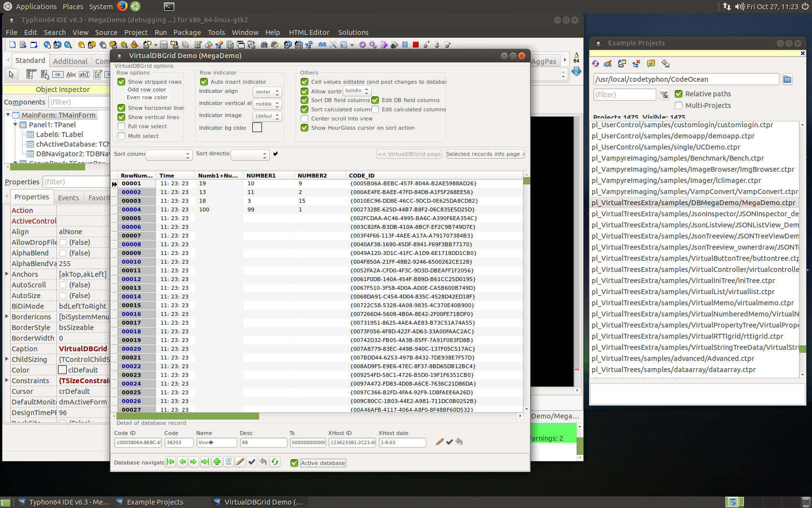Open Firefox from the top panel
The height and width of the screenshot is (508, 812).
(122, 6)
